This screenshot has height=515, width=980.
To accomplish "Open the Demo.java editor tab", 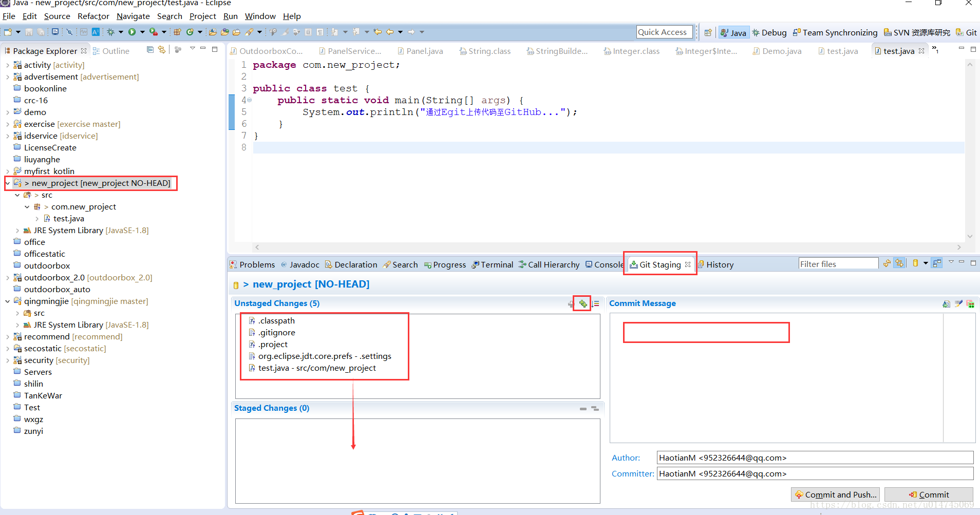I will click(x=777, y=51).
